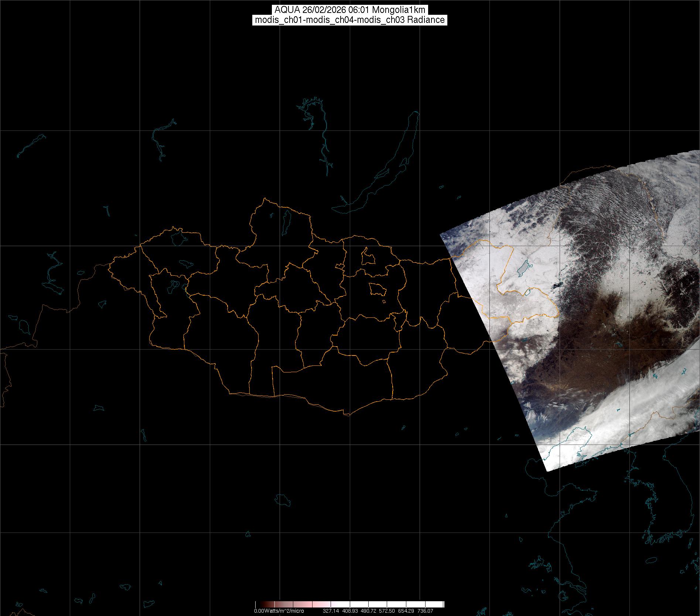
Task: Click the 0.00Watts/m^2/micro unit label
Action: coord(279,611)
